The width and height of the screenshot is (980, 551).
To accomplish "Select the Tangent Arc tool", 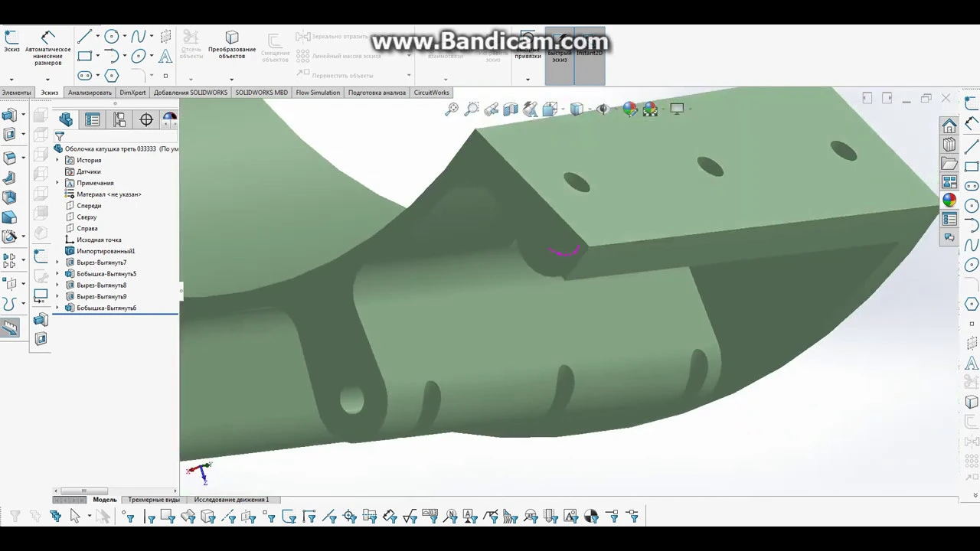I will 112,56.
